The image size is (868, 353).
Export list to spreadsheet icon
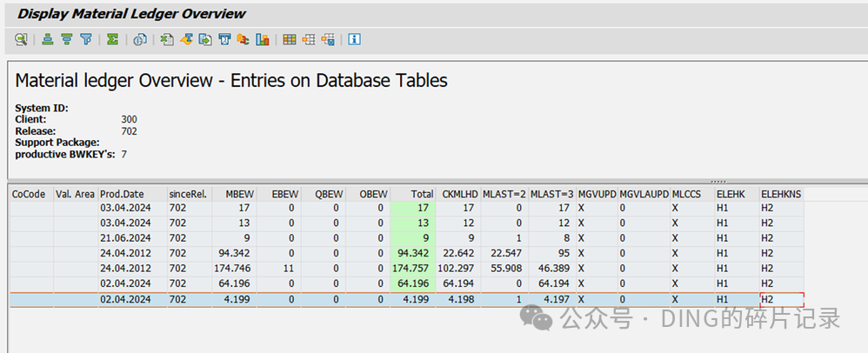[x=167, y=39]
